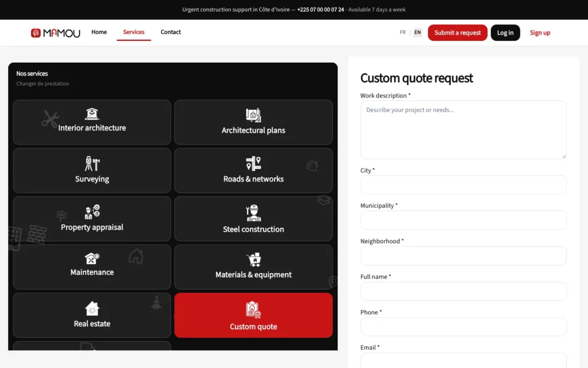
Task: Select the Custom quote card label
Action: (x=253, y=327)
